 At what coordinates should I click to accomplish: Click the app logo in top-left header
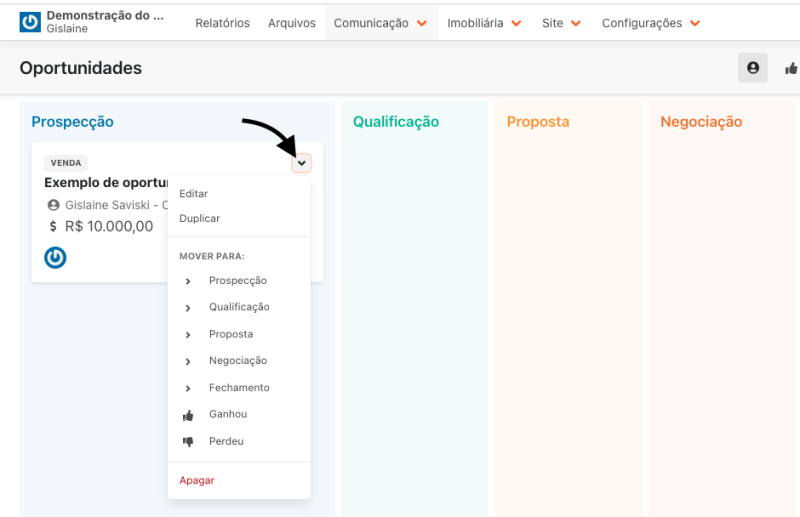(30, 22)
